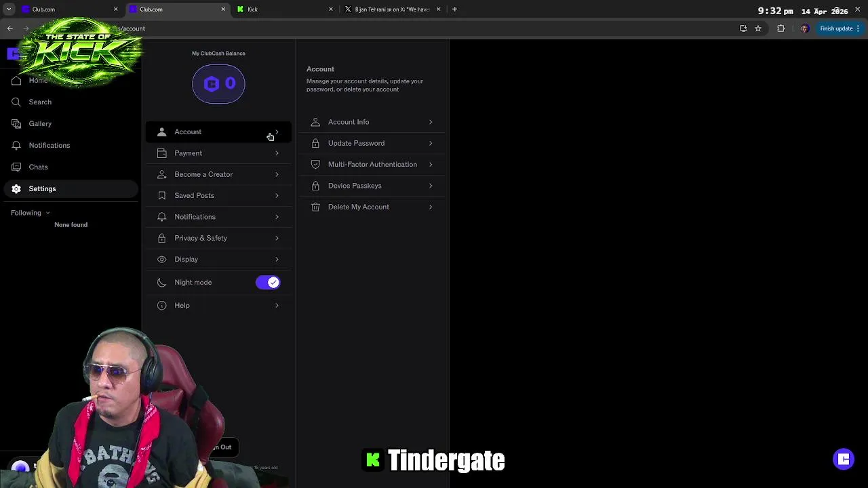The height and width of the screenshot is (488, 868).
Task: Open the browser profile avatar
Action: coord(804,28)
